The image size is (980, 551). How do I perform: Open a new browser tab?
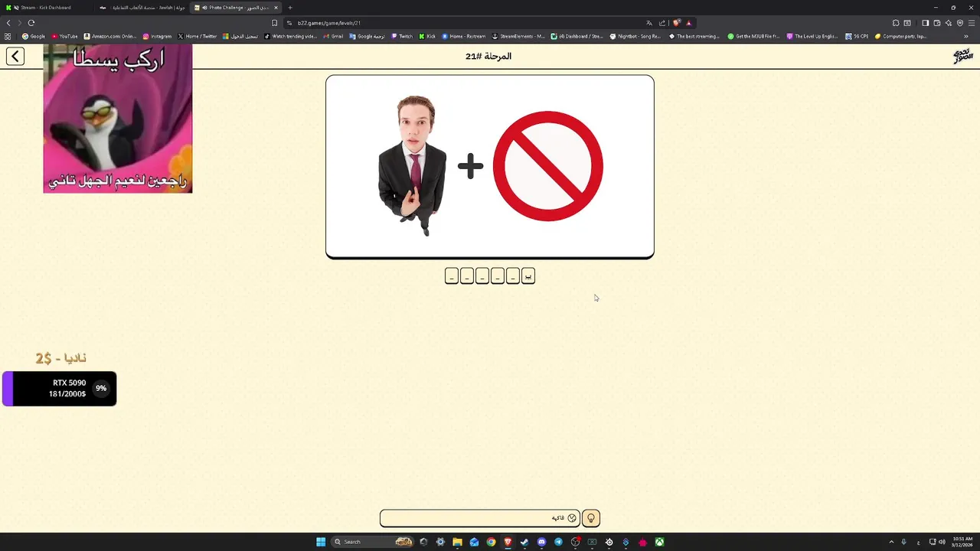click(x=290, y=8)
